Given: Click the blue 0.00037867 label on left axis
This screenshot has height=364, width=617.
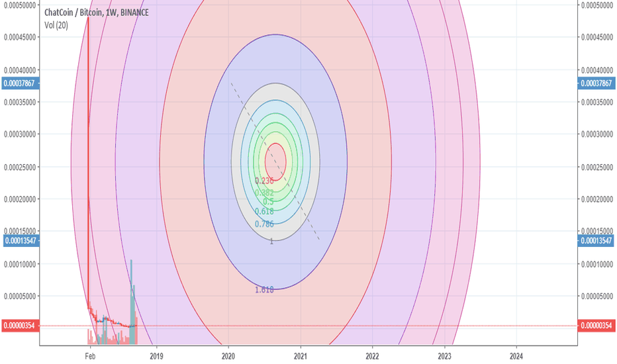Looking at the screenshot, I should point(20,83).
